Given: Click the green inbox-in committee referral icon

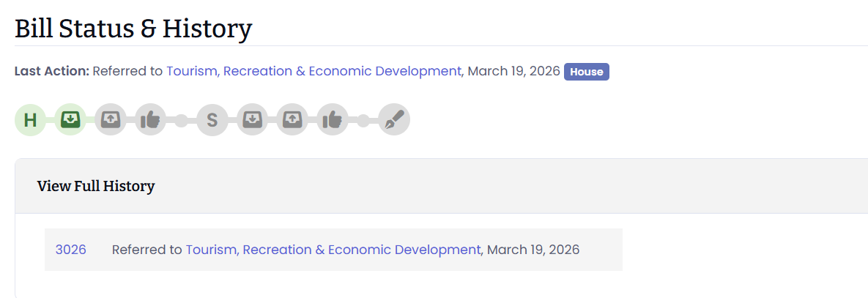Looking at the screenshot, I should click(71, 119).
